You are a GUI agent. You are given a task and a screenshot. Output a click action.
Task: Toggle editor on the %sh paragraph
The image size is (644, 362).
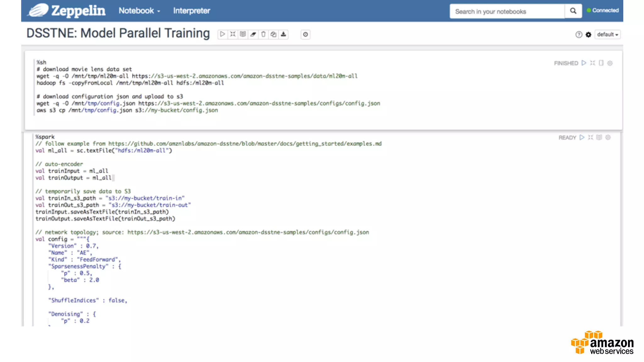point(592,63)
